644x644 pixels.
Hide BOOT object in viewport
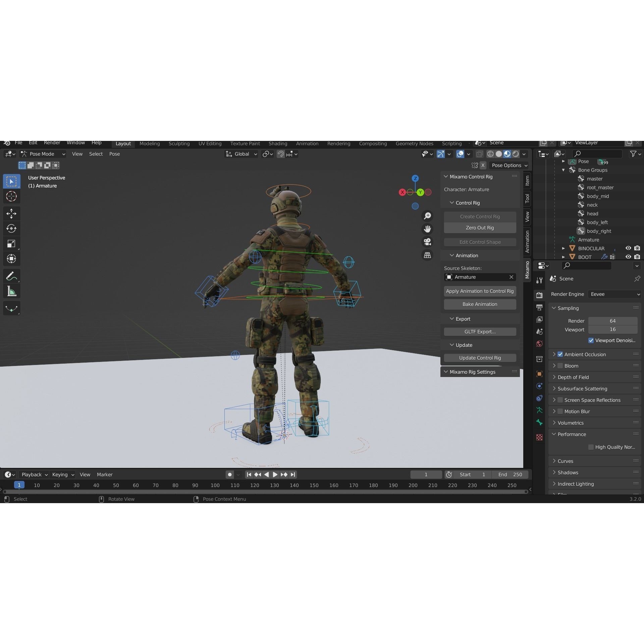click(628, 257)
